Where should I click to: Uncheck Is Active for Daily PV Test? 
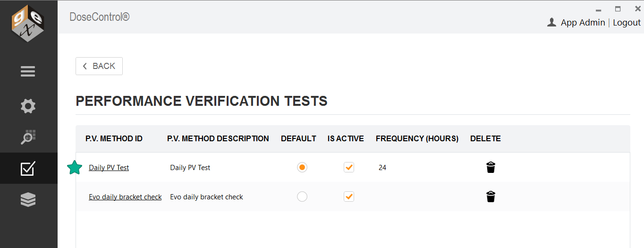tap(349, 167)
